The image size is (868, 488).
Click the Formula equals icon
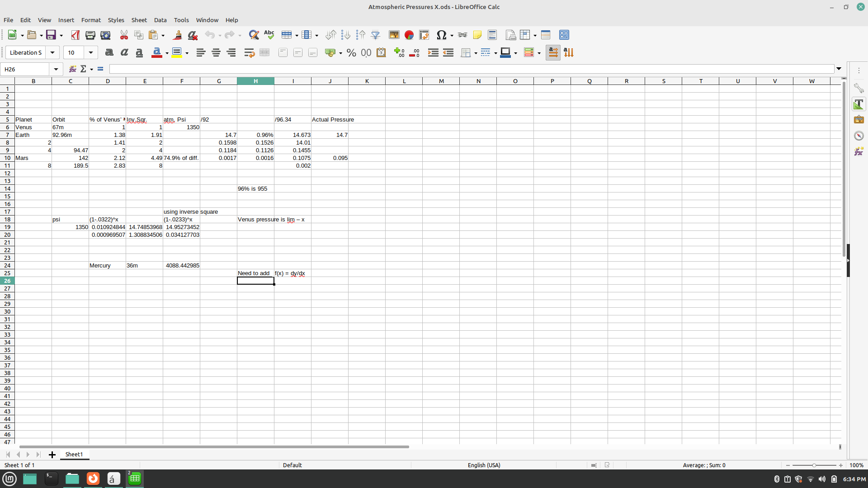coord(100,69)
